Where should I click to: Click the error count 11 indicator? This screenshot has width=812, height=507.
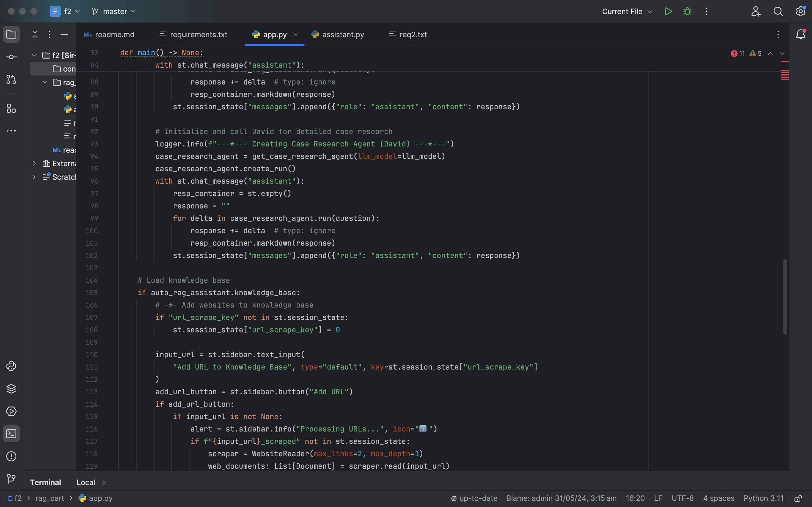click(738, 53)
